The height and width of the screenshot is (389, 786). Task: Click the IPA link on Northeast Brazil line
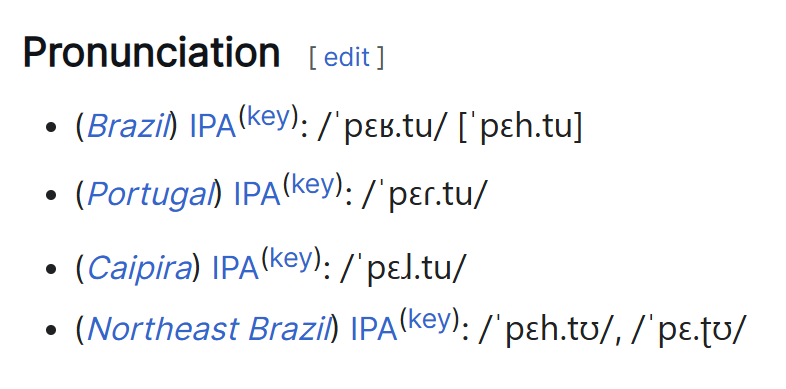pyautogui.click(x=373, y=330)
